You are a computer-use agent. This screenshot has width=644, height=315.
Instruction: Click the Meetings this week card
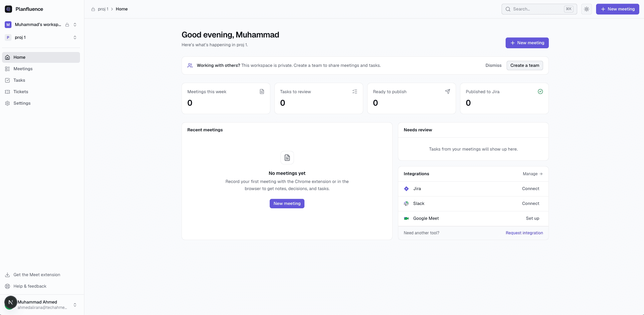pyautogui.click(x=226, y=99)
